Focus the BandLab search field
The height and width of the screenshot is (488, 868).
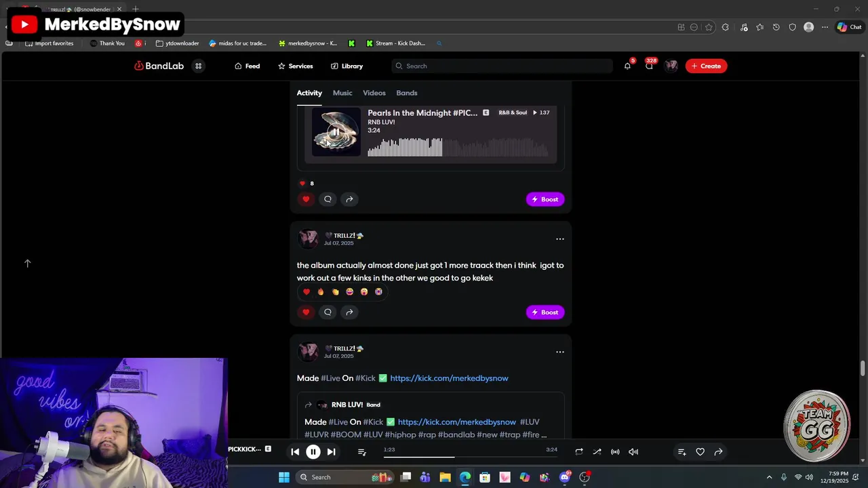pyautogui.click(x=502, y=66)
